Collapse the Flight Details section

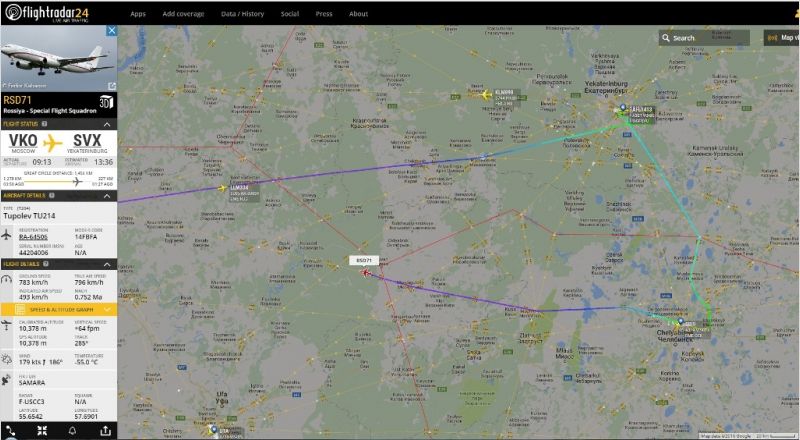click(x=107, y=264)
